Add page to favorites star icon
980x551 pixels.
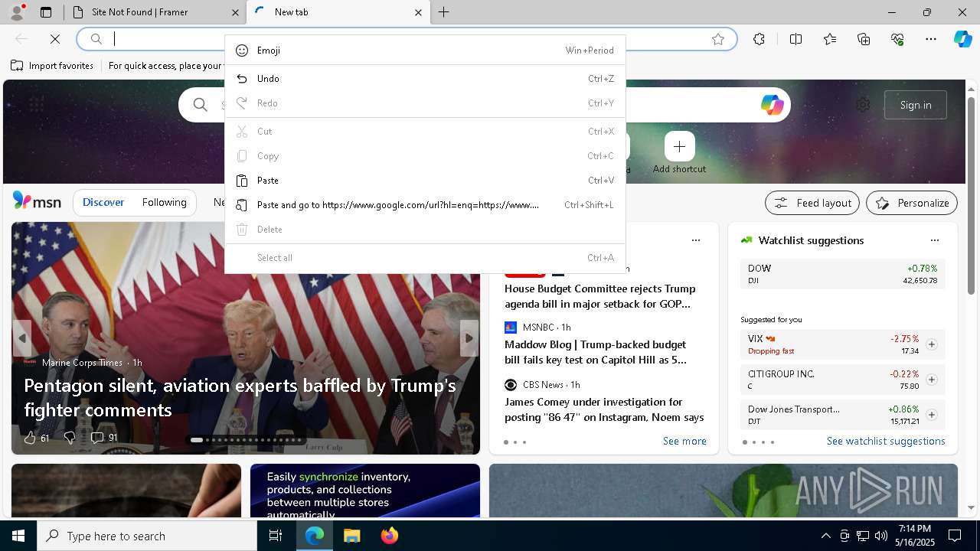click(x=718, y=39)
